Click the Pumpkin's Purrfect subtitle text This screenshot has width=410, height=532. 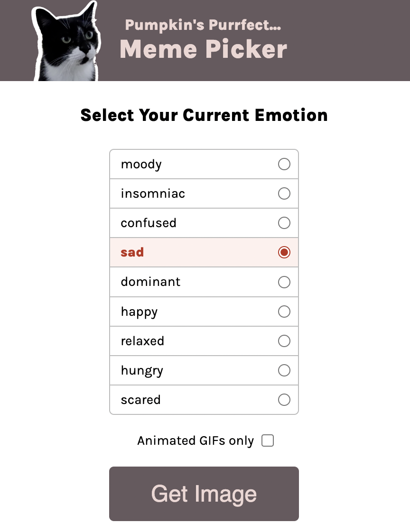point(203,26)
